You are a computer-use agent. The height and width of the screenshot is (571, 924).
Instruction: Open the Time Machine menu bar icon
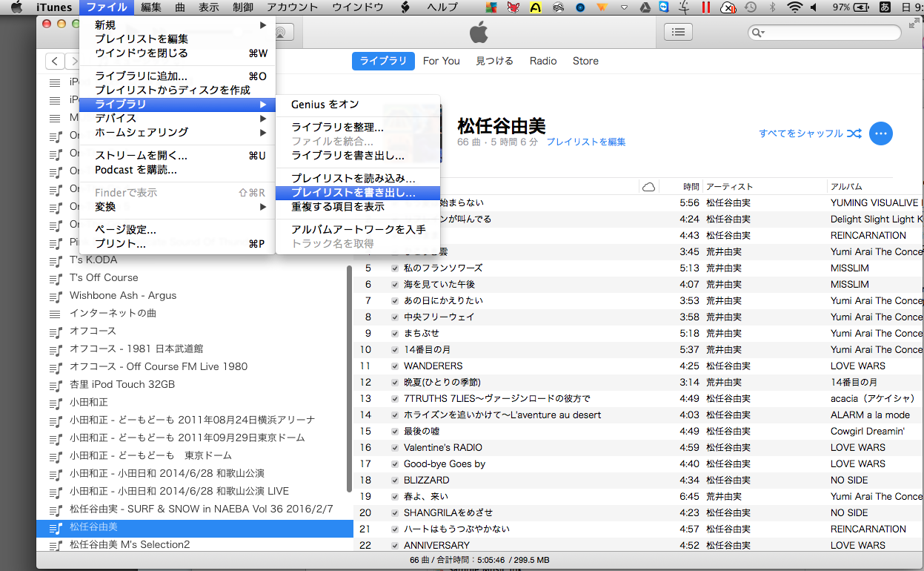coord(751,7)
